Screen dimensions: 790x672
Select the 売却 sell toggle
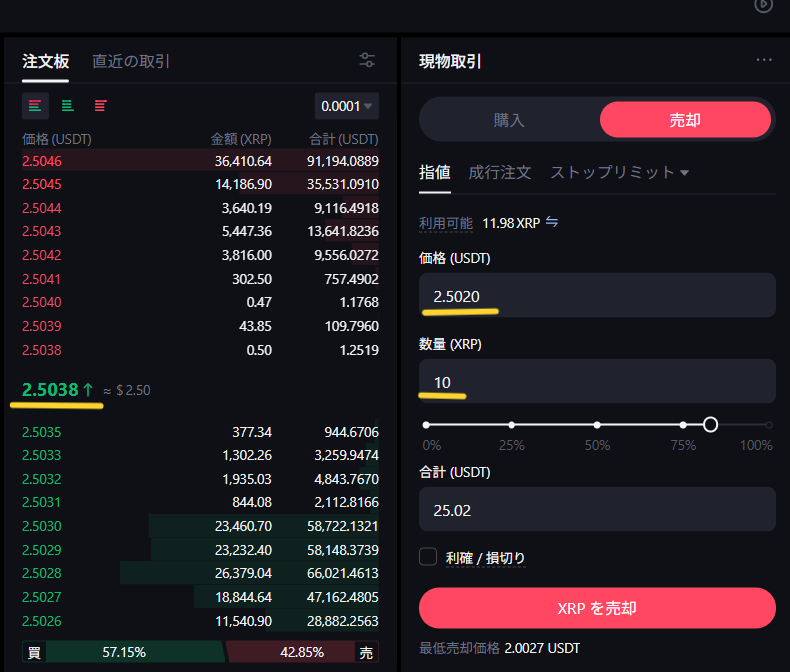point(685,120)
